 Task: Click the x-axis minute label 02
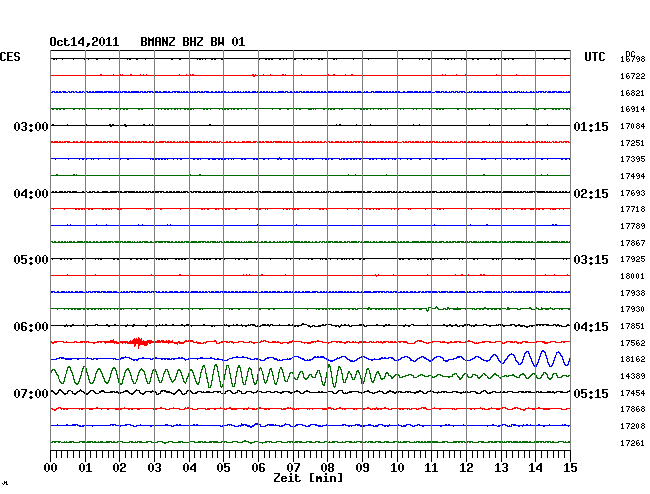pyautogui.click(x=119, y=468)
